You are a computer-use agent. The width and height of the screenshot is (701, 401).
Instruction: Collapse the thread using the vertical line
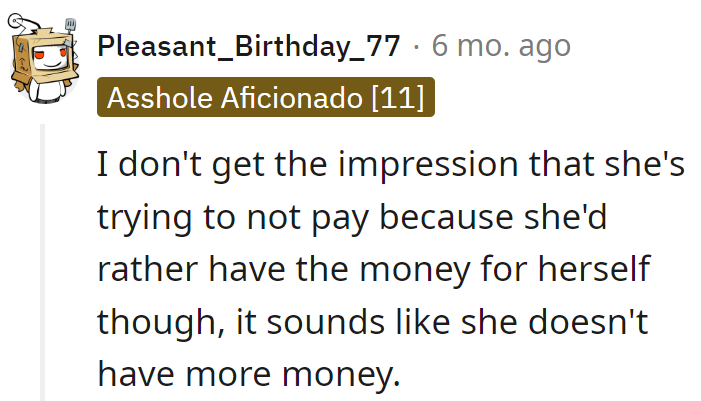point(42,262)
